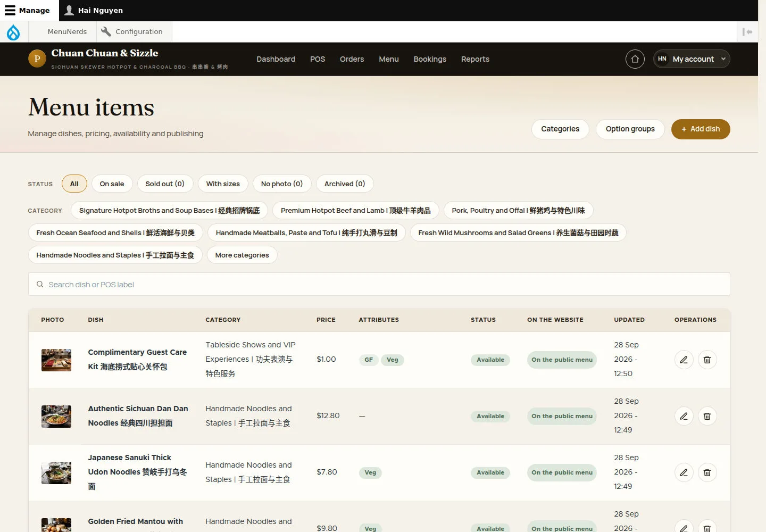Open the Manage hamburger menu
766x532 pixels.
[27, 11]
